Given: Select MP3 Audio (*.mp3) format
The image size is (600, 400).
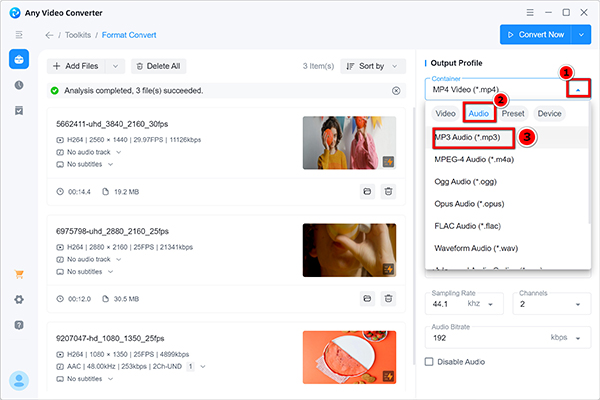Looking at the screenshot, I should click(x=507, y=137).
